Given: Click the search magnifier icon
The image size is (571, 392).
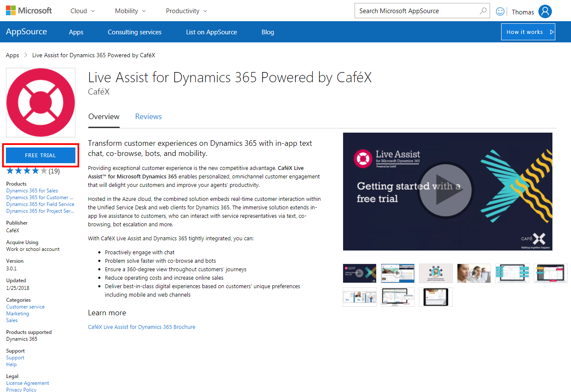Looking at the screenshot, I should tap(483, 11).
